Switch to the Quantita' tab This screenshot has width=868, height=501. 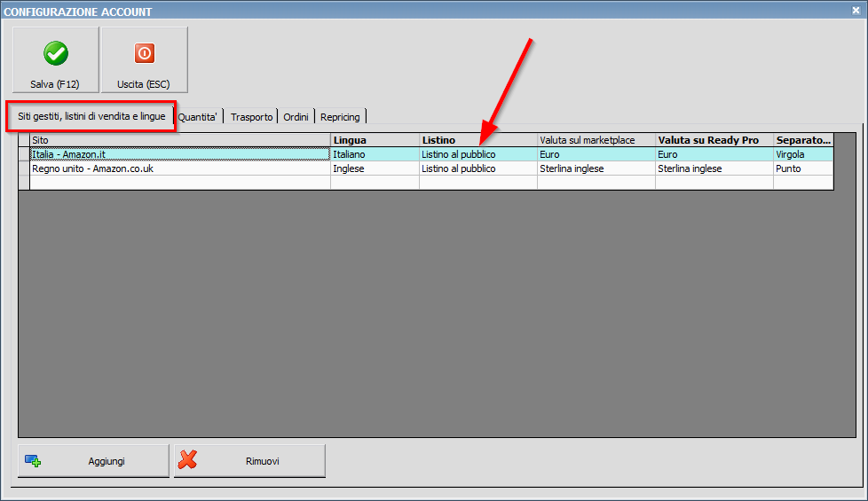click(198, 117)
